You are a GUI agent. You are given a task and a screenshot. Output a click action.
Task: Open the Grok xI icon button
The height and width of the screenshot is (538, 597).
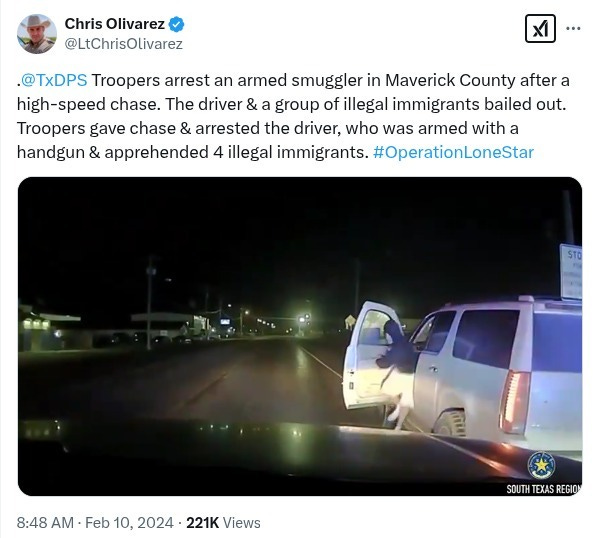540,29
